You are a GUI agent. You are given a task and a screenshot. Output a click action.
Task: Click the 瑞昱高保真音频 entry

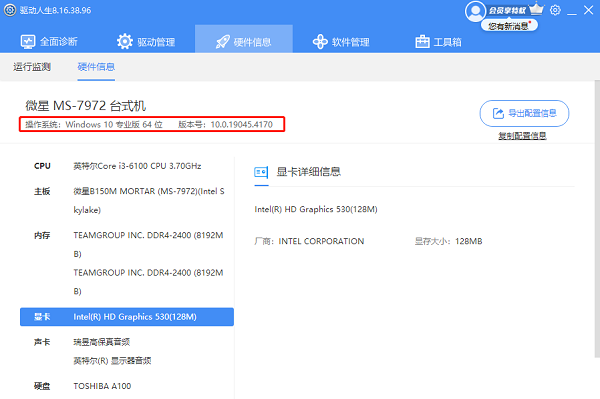(x=102, y=342)
